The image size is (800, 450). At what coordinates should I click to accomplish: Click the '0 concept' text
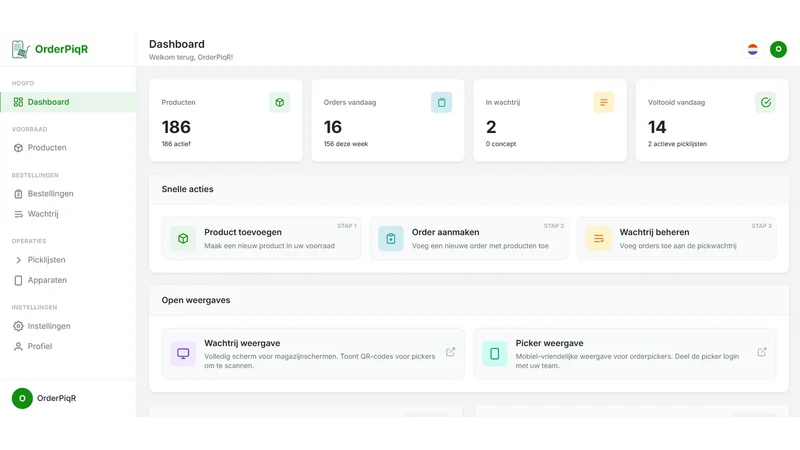coord(501,144)
